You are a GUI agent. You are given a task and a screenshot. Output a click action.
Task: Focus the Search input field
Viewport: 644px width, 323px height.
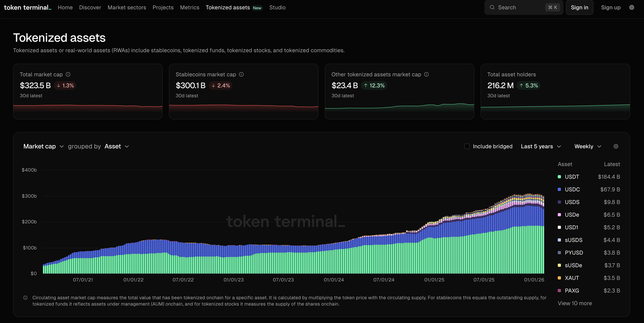[x=524, y=7]
